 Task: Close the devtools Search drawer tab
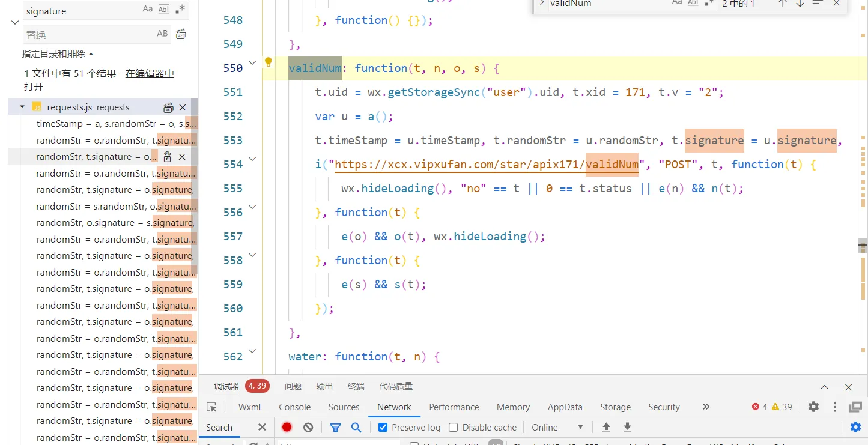(x=262, y=427)
